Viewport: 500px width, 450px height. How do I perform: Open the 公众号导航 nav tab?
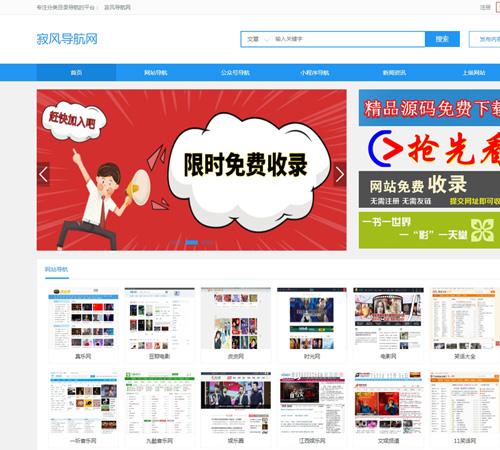[x=235, y=72]
